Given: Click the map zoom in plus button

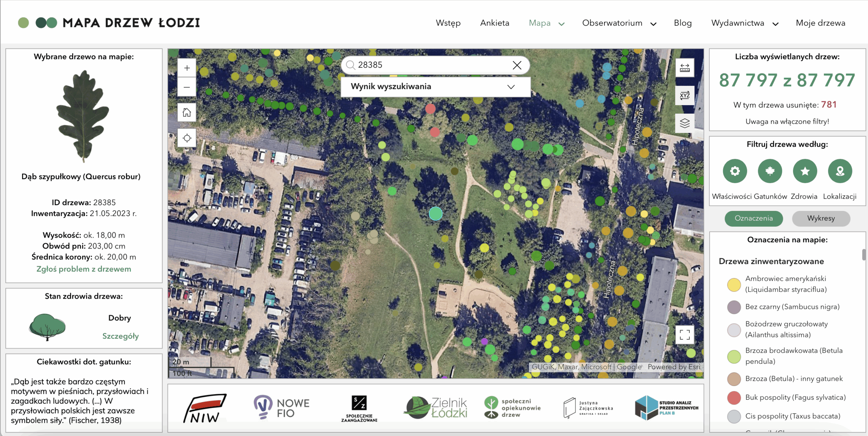Looking at the screenshot, I should pyautogui.click(x=187, y=68).
